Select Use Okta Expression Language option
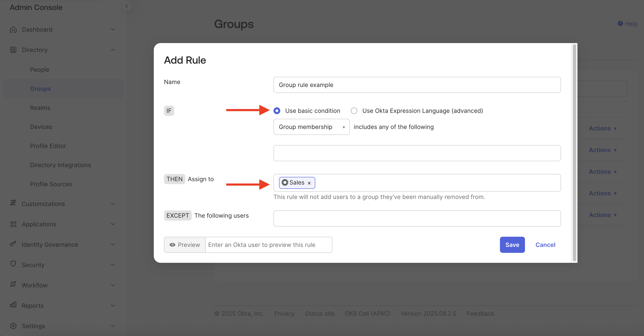Image resolution: width=644 pixels, height=336 pixels. click(x=354, y=111)
